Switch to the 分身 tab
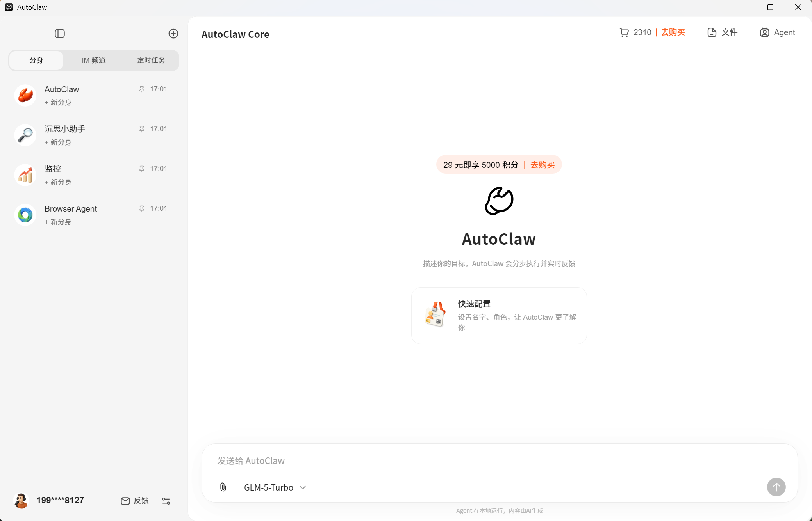The height and width of the screenshot is (521, 812). pyautogui.click(x=36, y=60)
